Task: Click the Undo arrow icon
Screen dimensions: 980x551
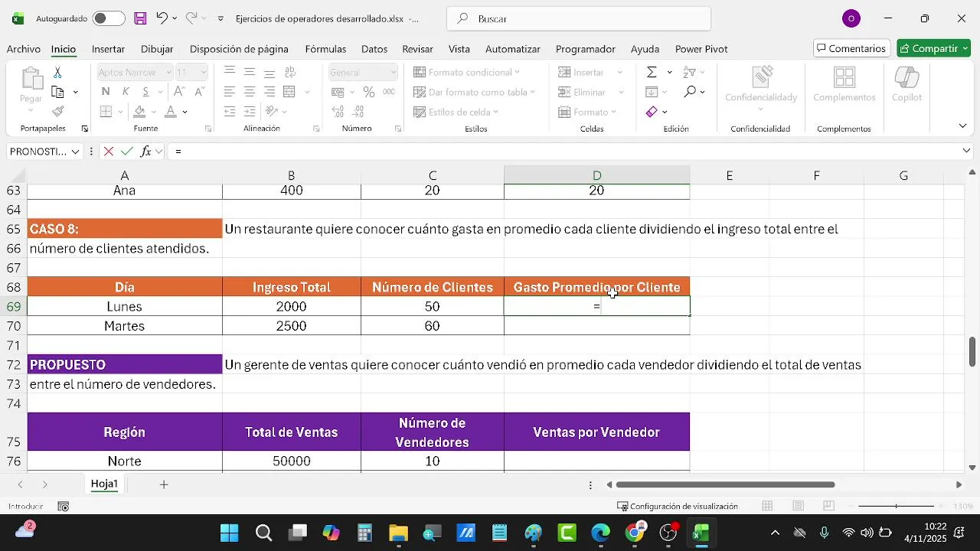Action: pos(162,18)
